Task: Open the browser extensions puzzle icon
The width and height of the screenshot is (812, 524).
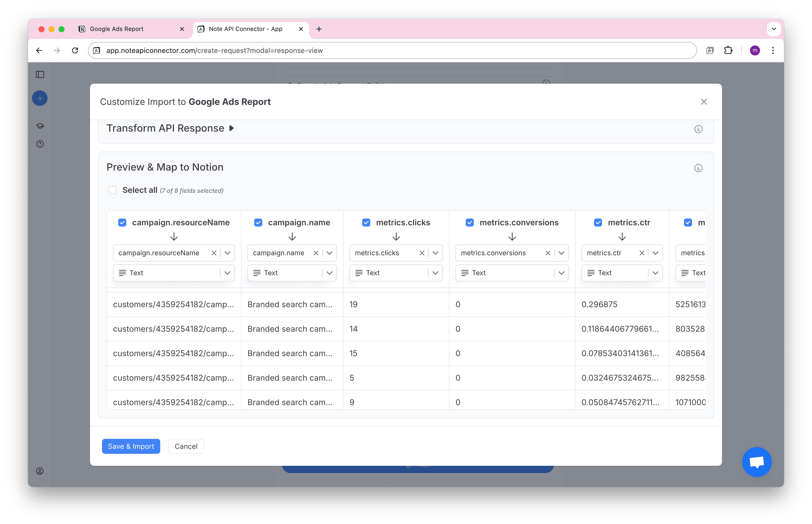Action: (728, 51)
